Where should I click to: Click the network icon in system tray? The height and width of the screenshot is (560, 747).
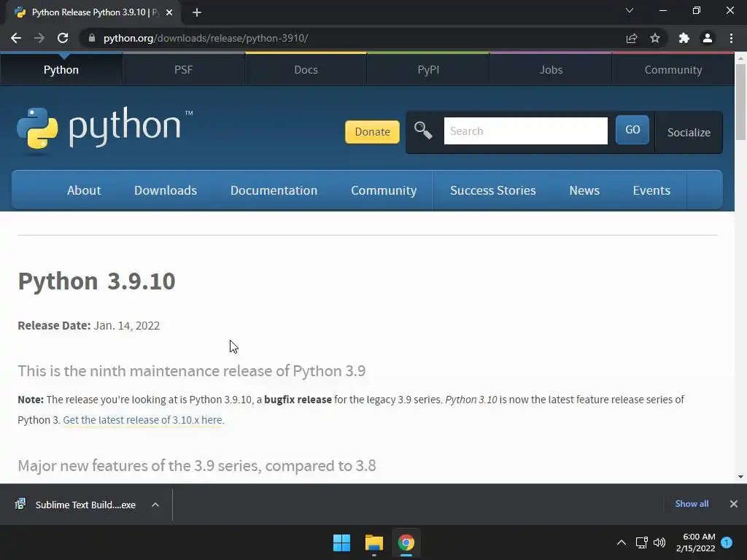coord(641,542)
